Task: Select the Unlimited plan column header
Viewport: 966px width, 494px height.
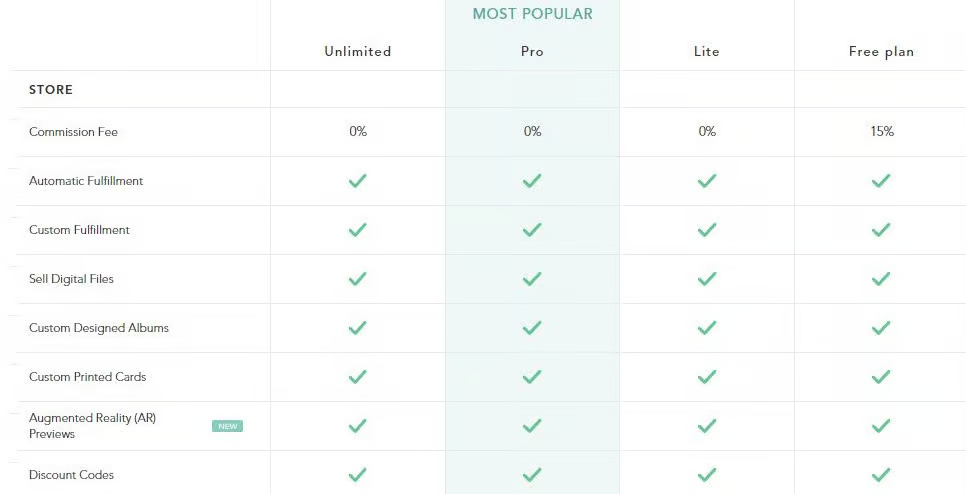Action: pos(357,51)
